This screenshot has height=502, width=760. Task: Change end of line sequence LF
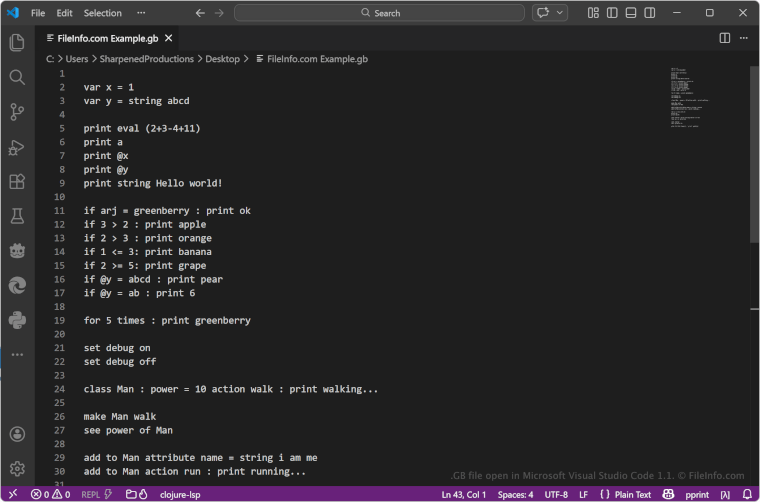(584, 494)
